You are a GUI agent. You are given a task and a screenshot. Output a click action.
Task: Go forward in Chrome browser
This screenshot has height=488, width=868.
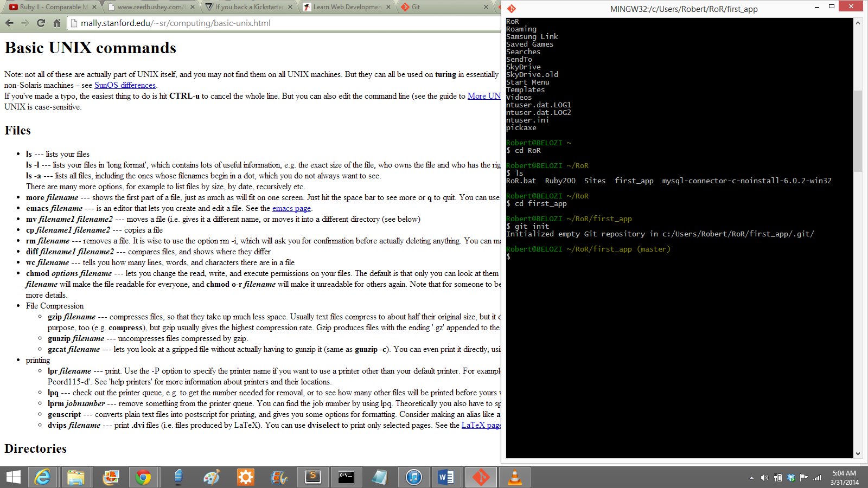(x=25, y=23)
